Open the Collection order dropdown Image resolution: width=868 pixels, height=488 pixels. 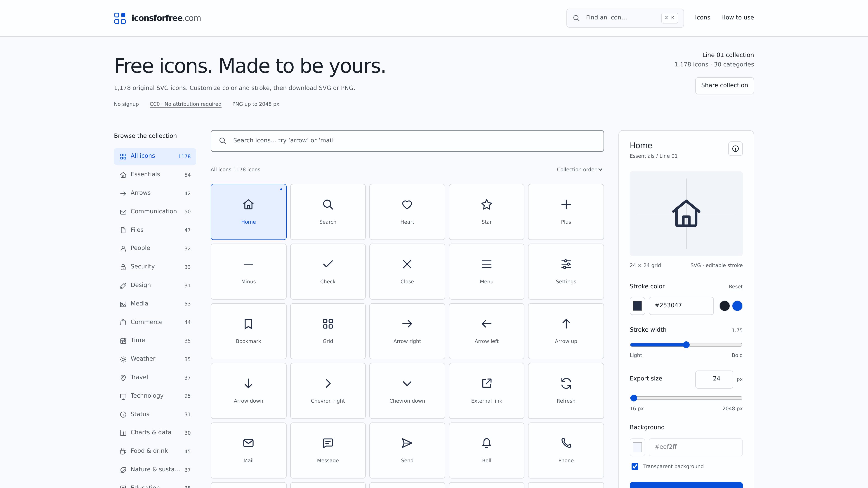[x=580, y=169]
